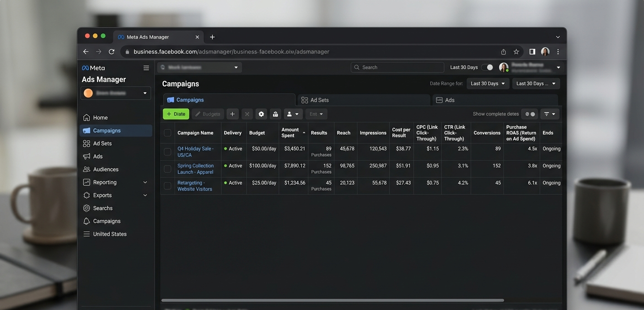Open Searchs gear item in sidebar

(x=102, y=208)
